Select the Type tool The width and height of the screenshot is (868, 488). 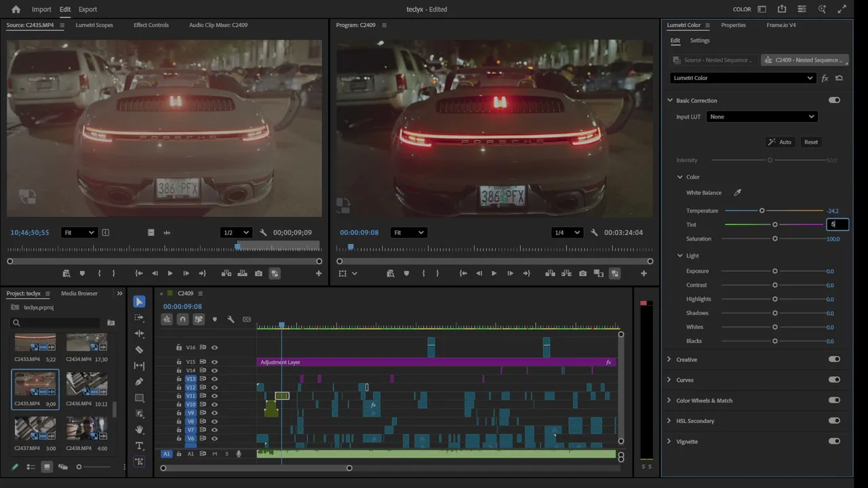[x=139, y=446]
